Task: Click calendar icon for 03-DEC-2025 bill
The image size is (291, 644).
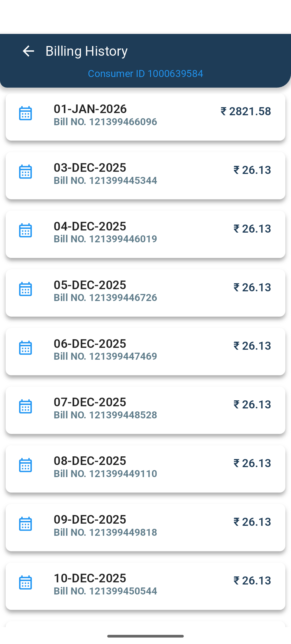Action: point(26,172)
